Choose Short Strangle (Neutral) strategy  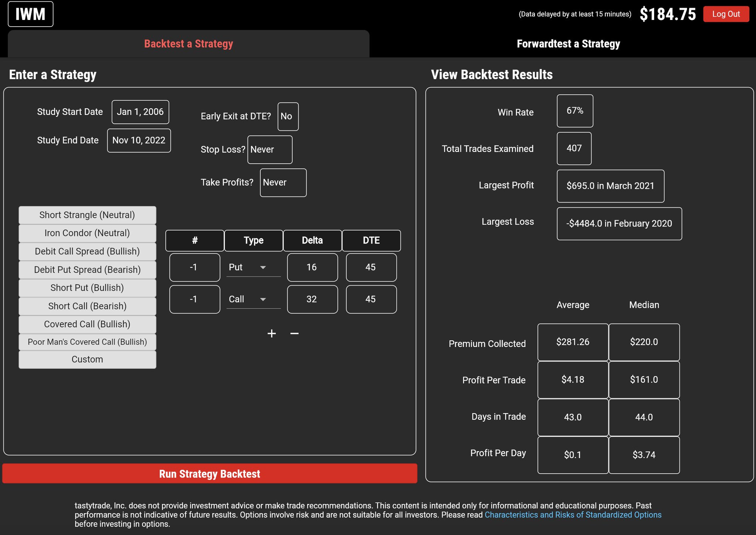[x=87, y=215]
